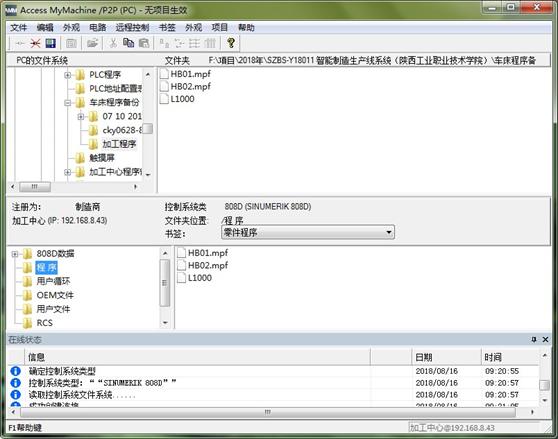Pin the 在线状态 panel

coord(533,339)
